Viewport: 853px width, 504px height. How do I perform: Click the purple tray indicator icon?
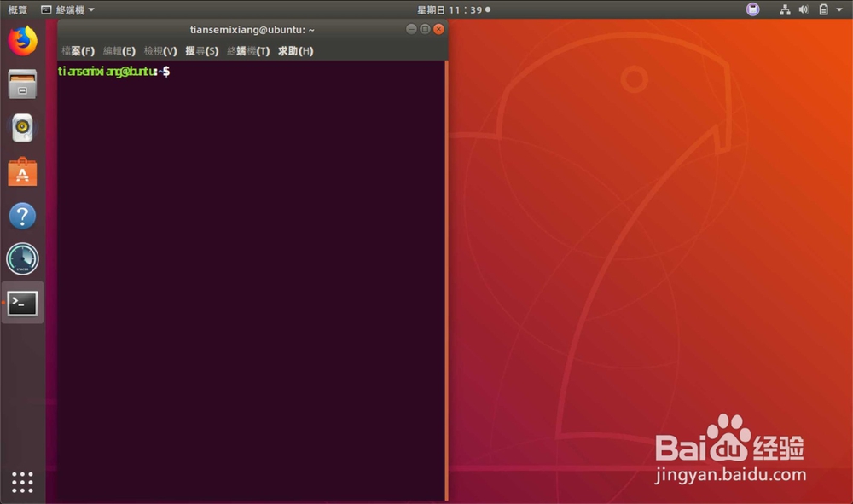click(x=753, y=9)
